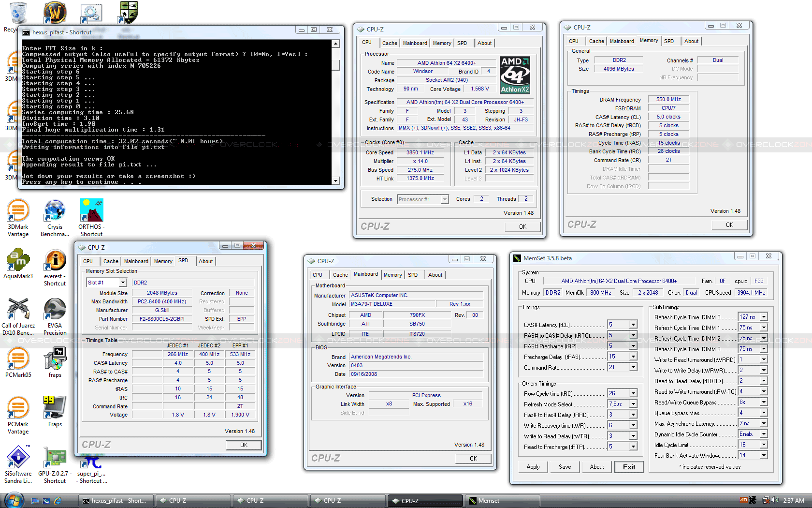The width and height of the screenshot is (812, 508).
Task: Launch AquaMark3 desktop icon
Action: (x=18, y=264)
